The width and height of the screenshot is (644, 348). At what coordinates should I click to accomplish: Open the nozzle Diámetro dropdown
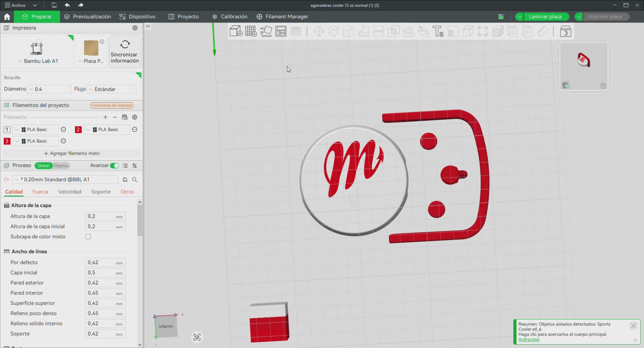point(49,89)
